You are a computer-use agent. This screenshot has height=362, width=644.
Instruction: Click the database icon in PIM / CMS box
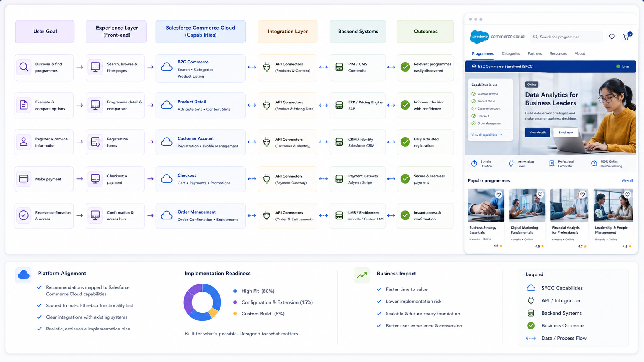pyautogui.click(x=339, y=67)
